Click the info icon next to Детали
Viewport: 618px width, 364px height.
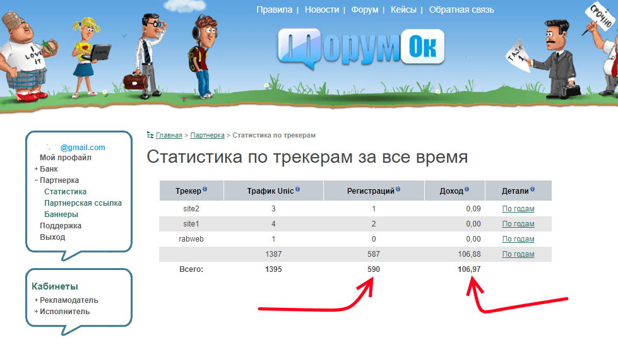[533, 189]
